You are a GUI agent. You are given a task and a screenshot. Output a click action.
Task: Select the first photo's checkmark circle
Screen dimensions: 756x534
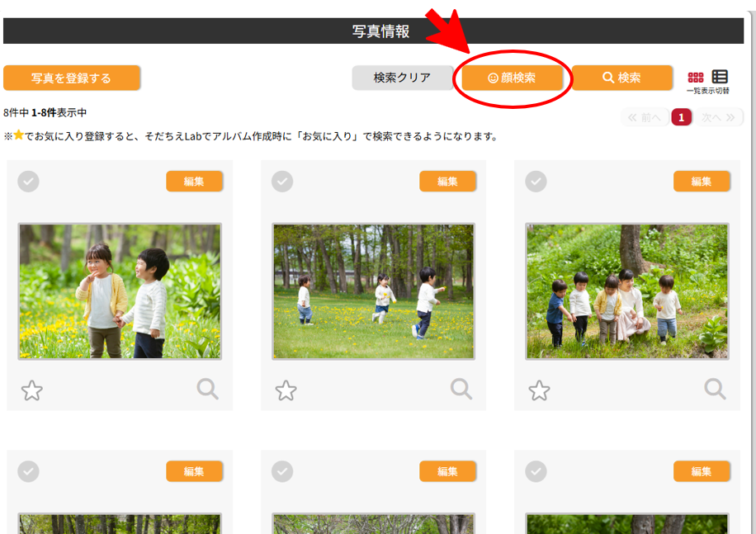coord(29,182)
